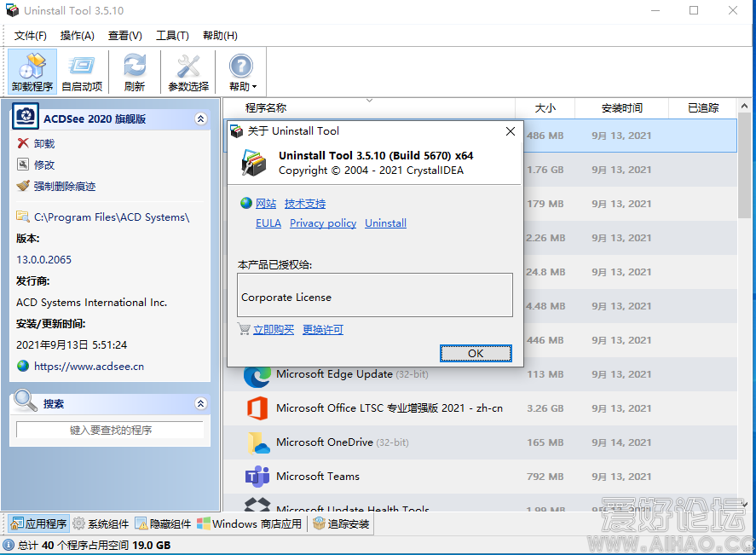Open the 文件(F) menu
Image resolution: width=756 pixels, height=555 pixels.
[x=31, y=36]
